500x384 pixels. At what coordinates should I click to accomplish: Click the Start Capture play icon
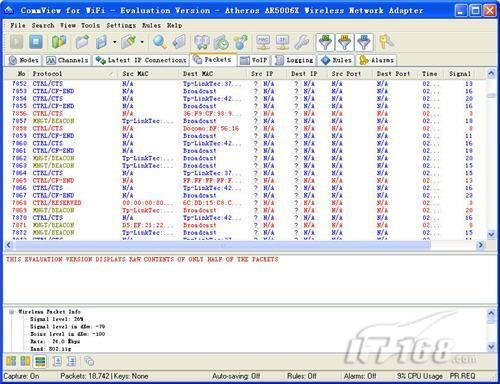(16, 42)
